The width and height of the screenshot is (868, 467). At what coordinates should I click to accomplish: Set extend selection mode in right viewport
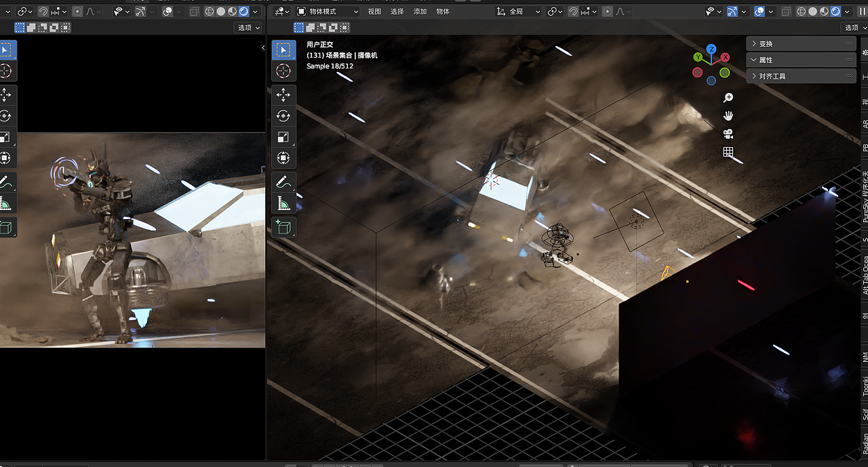click(311, 27)
